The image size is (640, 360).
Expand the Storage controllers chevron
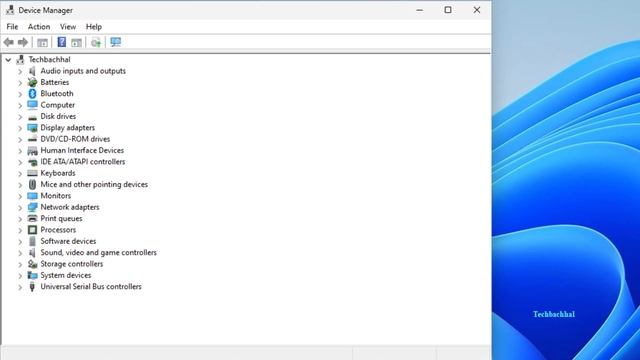tap(20, 264)
